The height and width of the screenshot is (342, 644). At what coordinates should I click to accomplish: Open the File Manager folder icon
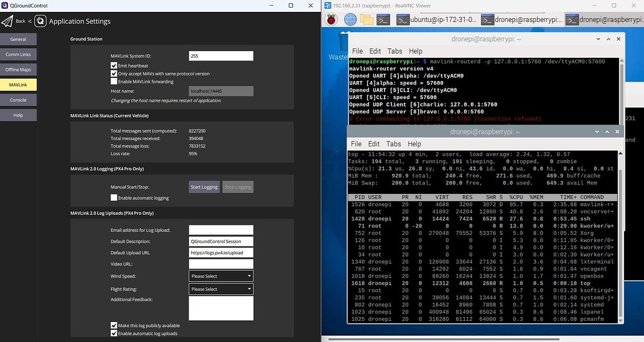(366, 19)
